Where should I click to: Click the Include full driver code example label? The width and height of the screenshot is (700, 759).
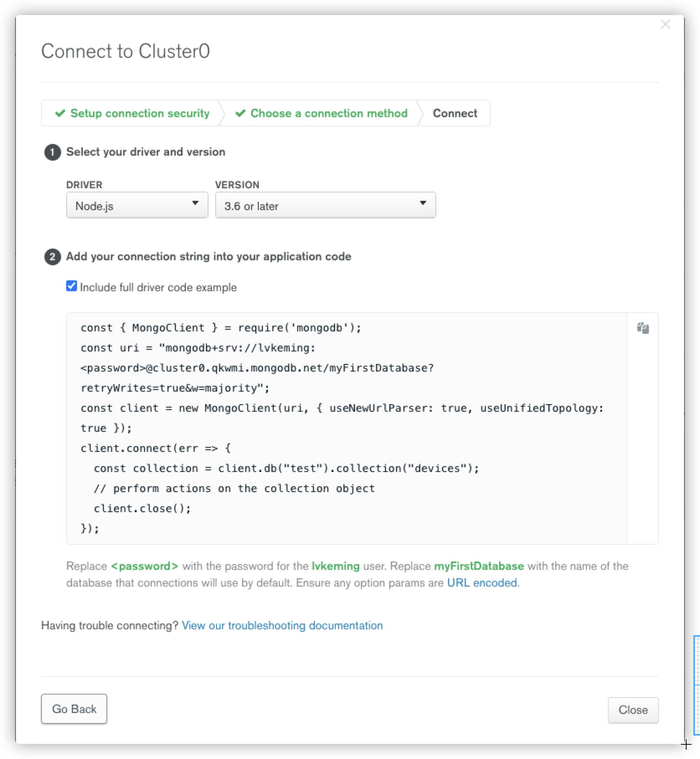tap(158, 287)
